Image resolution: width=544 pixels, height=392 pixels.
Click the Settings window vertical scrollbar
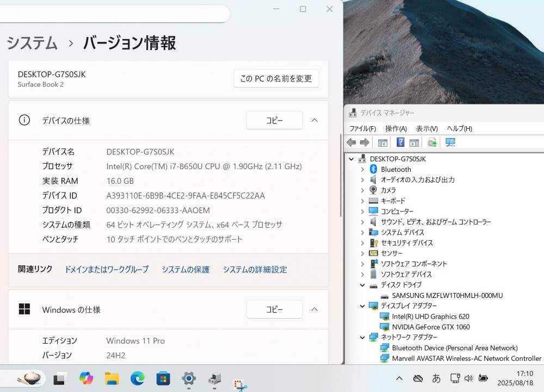[x=341, y=175]
